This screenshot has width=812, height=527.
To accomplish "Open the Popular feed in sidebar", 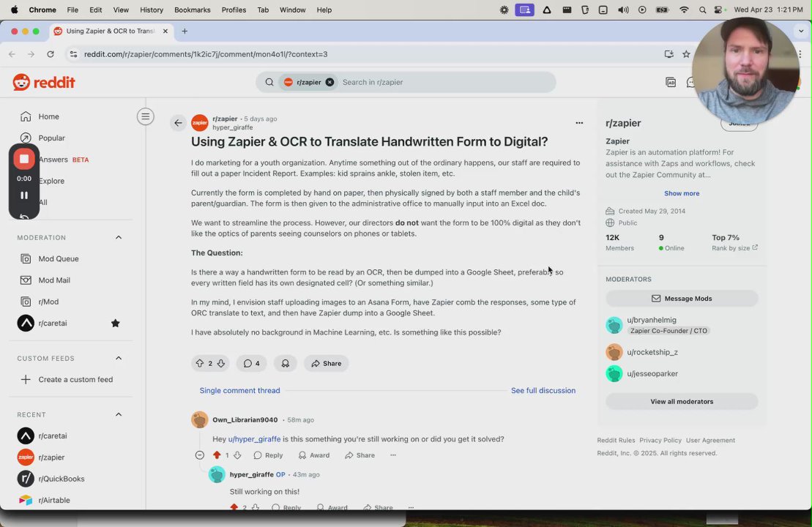I will pyautogui.click(x=51, y=138).
